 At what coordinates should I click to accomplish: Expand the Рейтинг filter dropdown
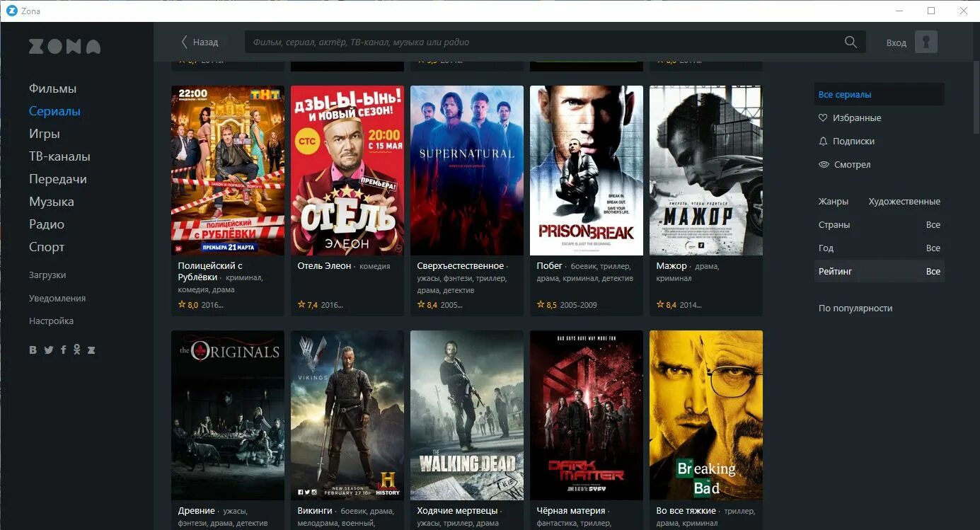point(879,272)
